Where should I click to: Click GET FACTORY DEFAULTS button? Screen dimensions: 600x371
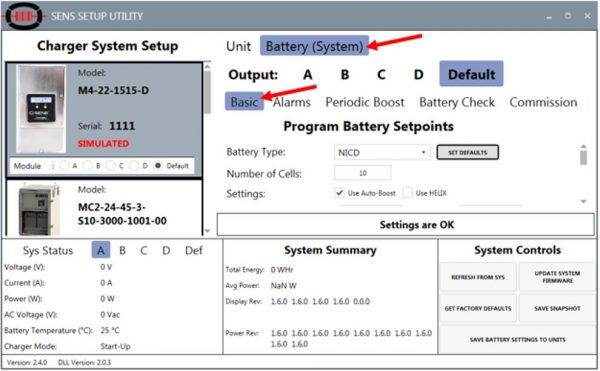[478, 308]
